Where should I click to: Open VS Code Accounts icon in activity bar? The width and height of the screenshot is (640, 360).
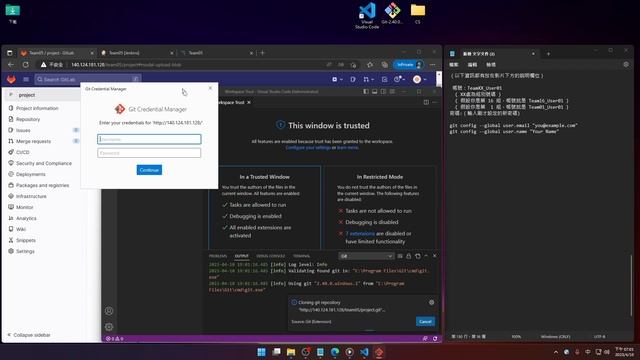coord(109,311)
